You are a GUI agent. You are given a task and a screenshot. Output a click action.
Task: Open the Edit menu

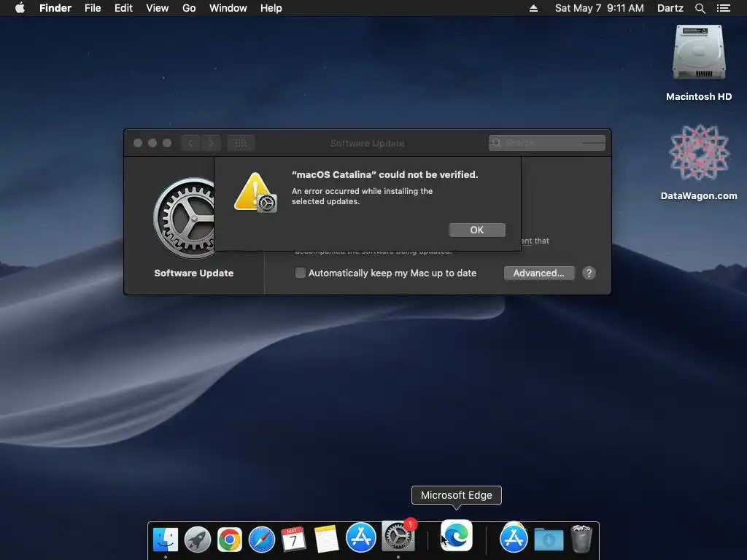pos(123,8)
